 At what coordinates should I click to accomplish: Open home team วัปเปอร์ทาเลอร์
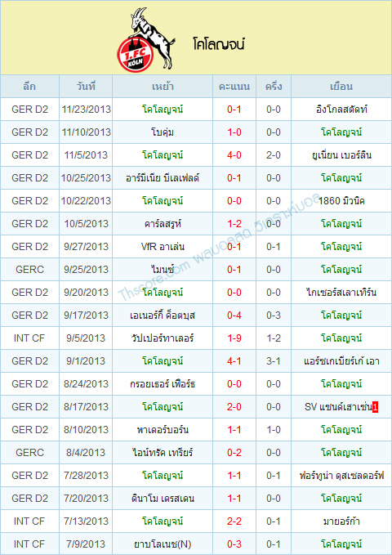(x=163, y=338)
